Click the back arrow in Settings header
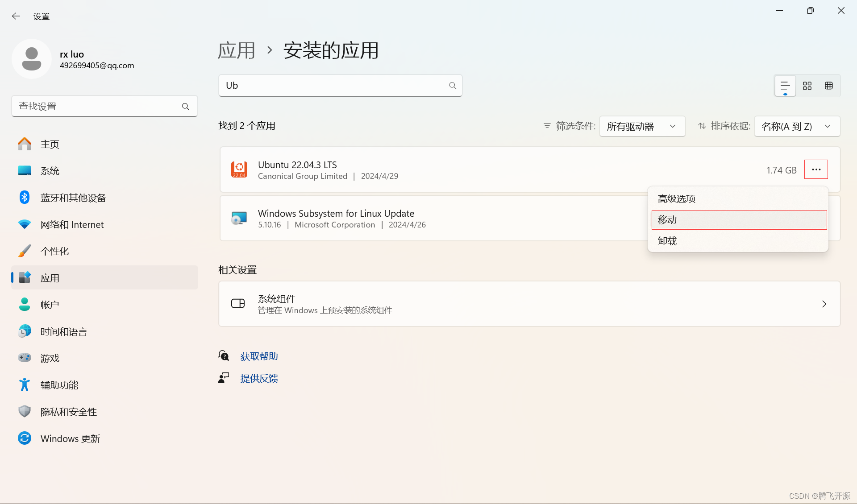 pyautogui.click(x=16, y=17)
